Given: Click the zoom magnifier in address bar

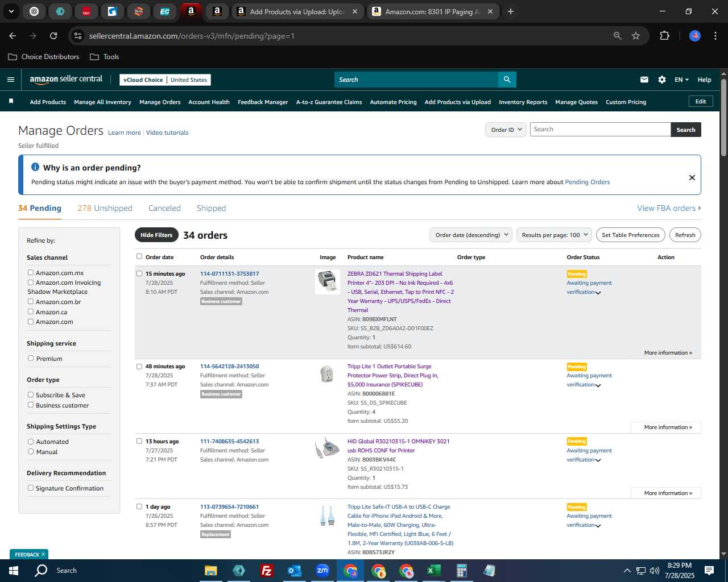Looking at the screenshot, I should [617, 36].
